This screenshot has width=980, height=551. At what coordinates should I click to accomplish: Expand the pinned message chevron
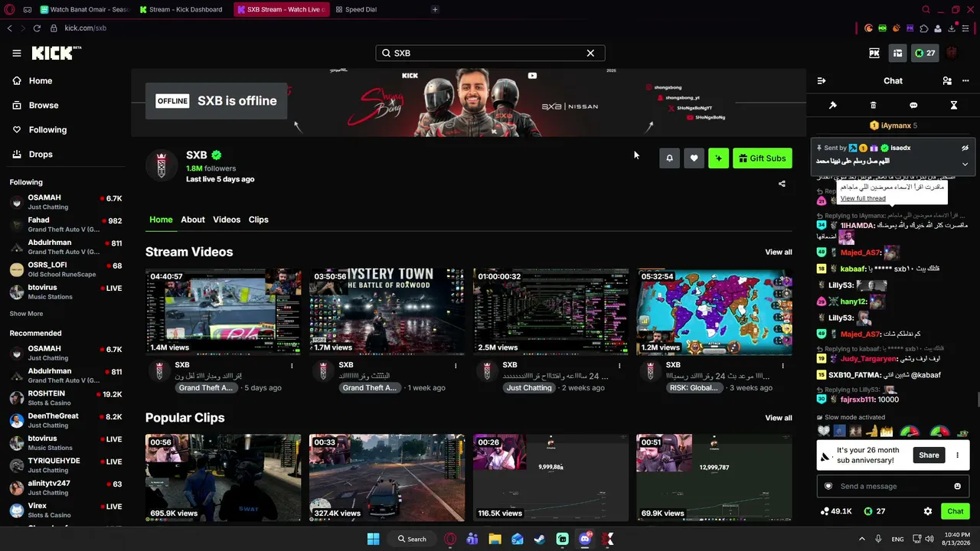[x=965, y=164]
